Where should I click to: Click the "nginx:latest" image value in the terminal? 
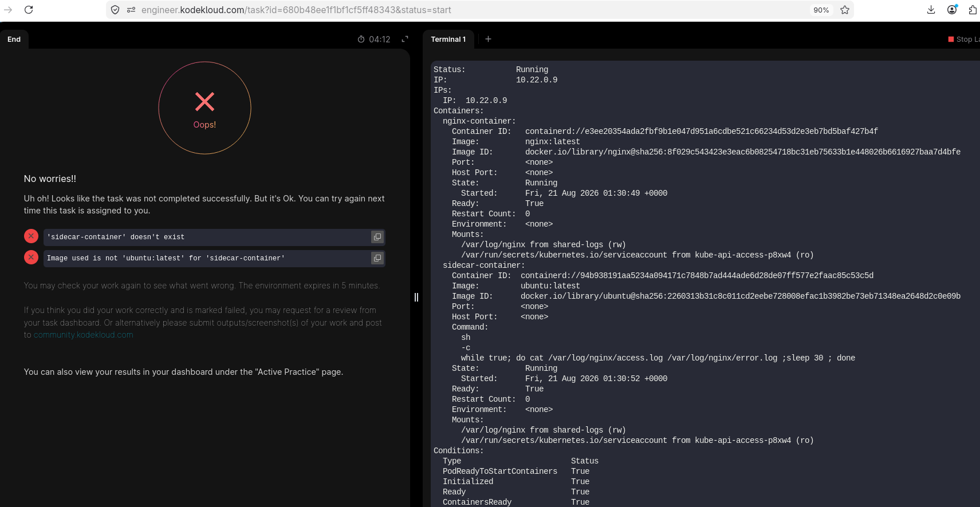click(x=553, y=142)
